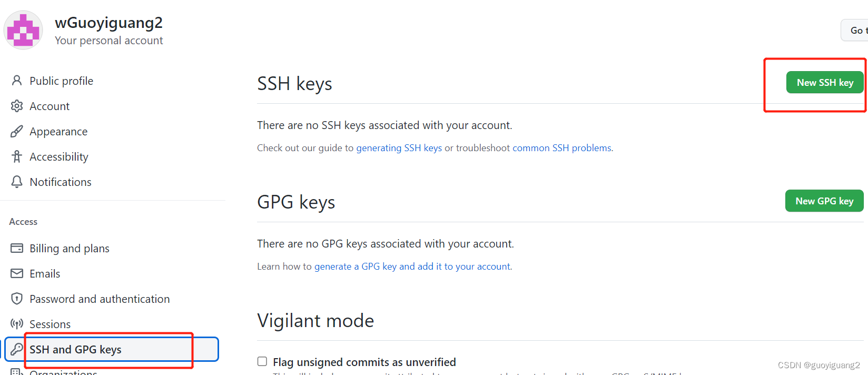This screenshot has height=375, width=868.
Task: Click the shield icon for Password and authentication
Action: point(17,299)
